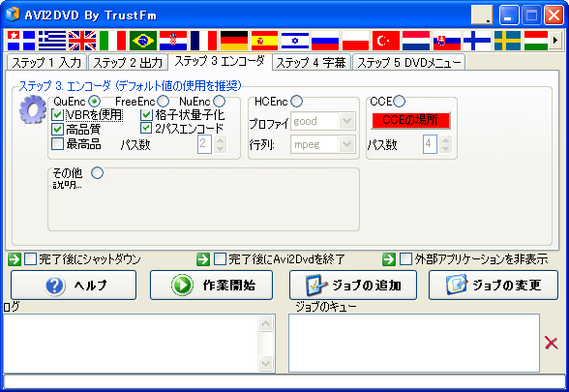The image size is (569, 392).
Task: Switch to the French flag language
Action: pyautogui.click(x=203, y=41)
